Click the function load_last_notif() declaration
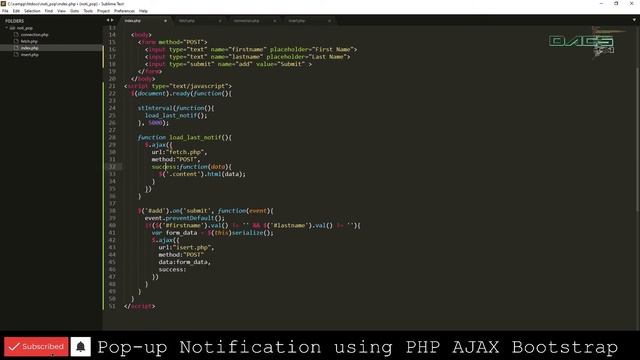The image size is (640, 360). click(184, 138)
